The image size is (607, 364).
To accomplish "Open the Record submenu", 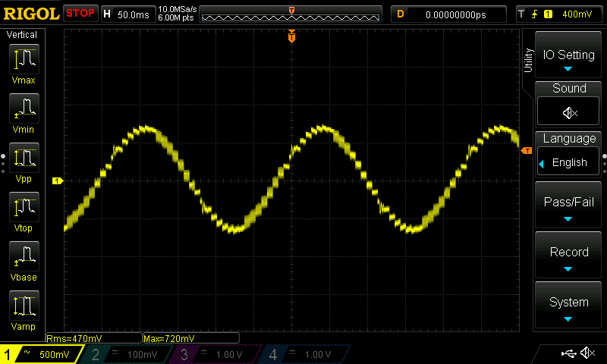I will (568, 255).
